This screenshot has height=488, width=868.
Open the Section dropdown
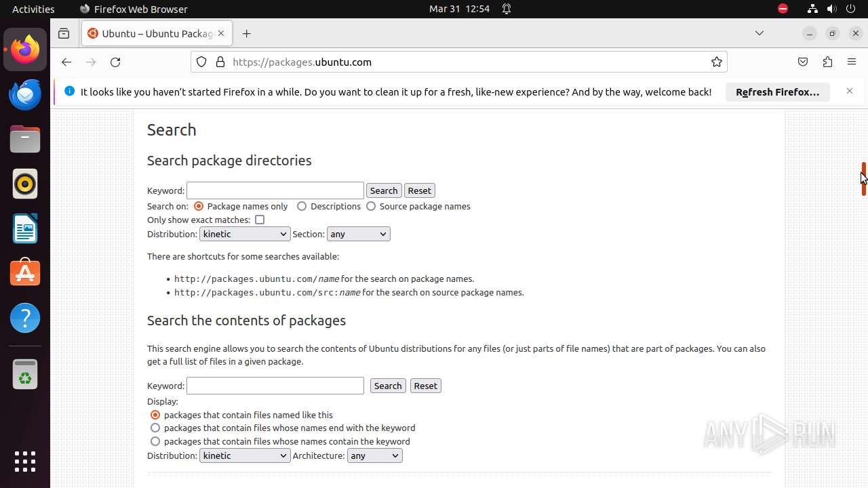(358, 234)
